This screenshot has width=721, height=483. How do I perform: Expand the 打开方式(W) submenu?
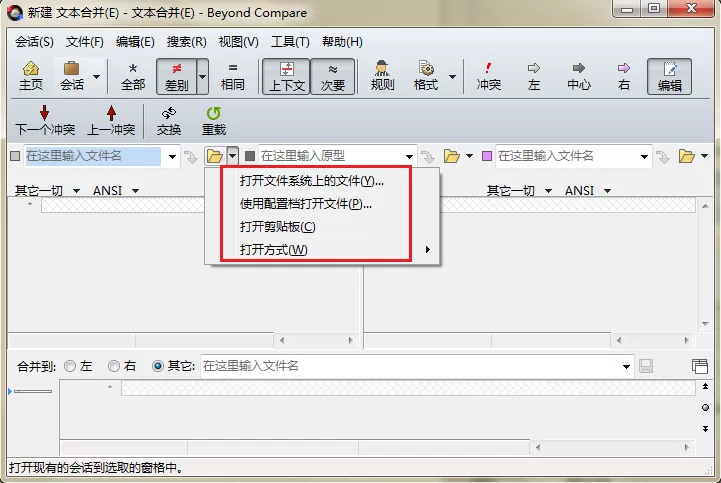[x=322, y=250]
